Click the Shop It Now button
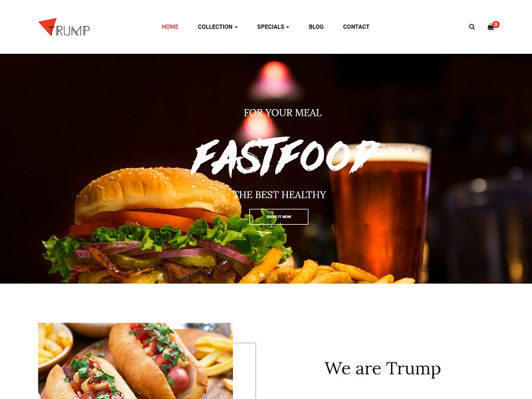The width and height of the screenshot is (532, 399). pos(279,217)
